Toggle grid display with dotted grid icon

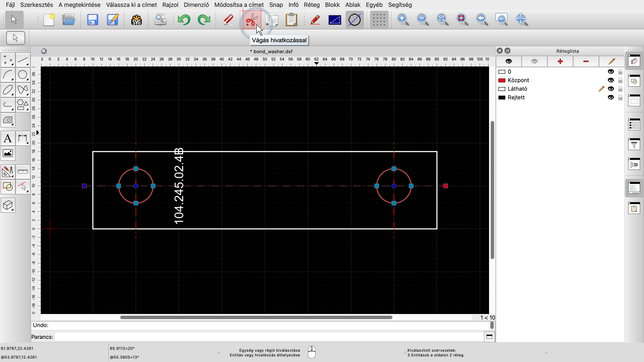click(x=378, y=20)
